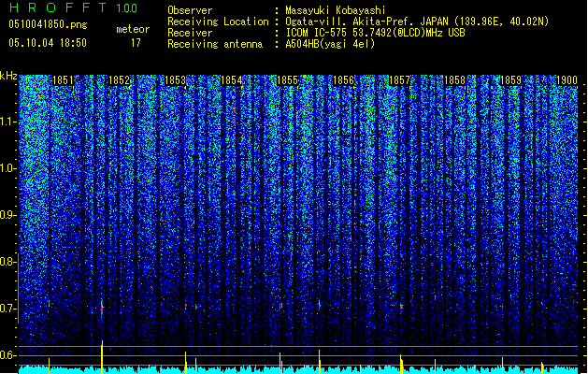The height and width of the screenshot is (374, 588).
Task: Click the meteor count value 17
Action: 136,43
